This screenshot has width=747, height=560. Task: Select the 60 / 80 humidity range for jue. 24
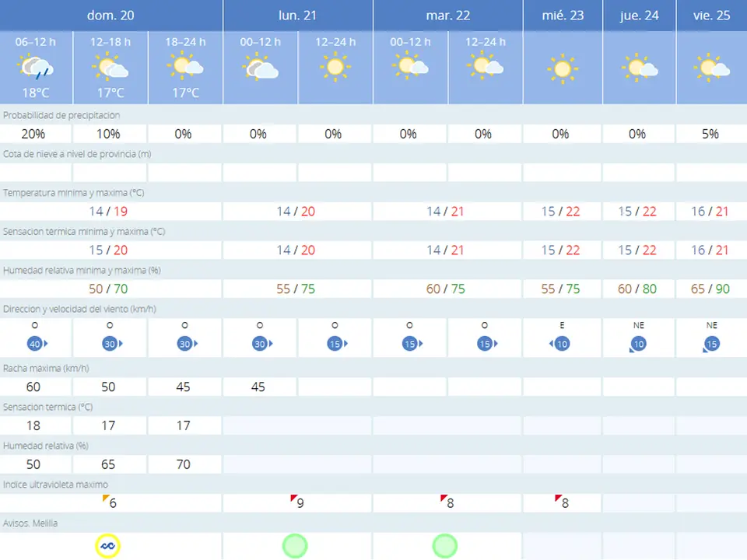tap(637, 289)
